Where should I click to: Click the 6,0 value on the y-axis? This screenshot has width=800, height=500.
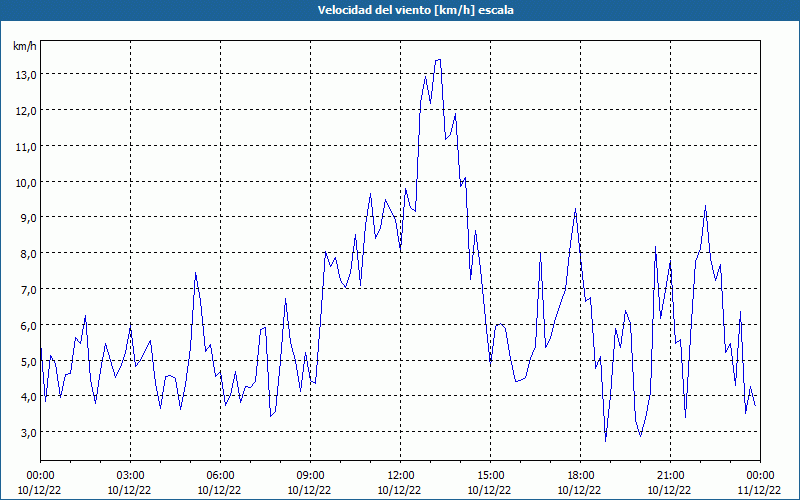pyautogui.click(x=28, y=325)
